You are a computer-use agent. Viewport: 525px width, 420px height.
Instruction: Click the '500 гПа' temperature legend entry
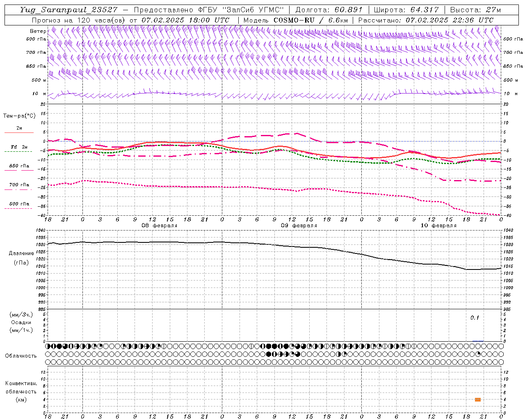click(x=19, y=204)
